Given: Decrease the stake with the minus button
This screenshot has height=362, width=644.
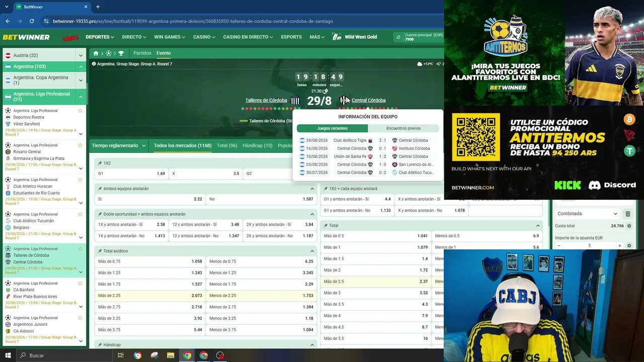Looking at the screenshot, I should coord(559,246).
